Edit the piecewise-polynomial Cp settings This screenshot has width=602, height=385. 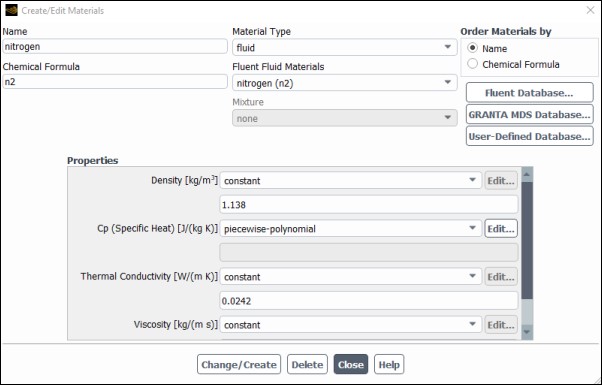pyautogui.click(x=501, y=229)
